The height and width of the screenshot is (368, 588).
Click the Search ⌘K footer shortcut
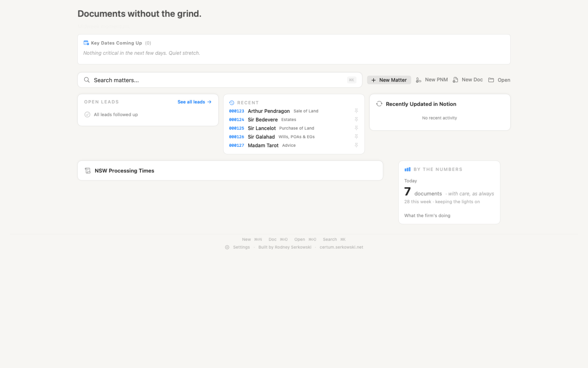[334, 239]
